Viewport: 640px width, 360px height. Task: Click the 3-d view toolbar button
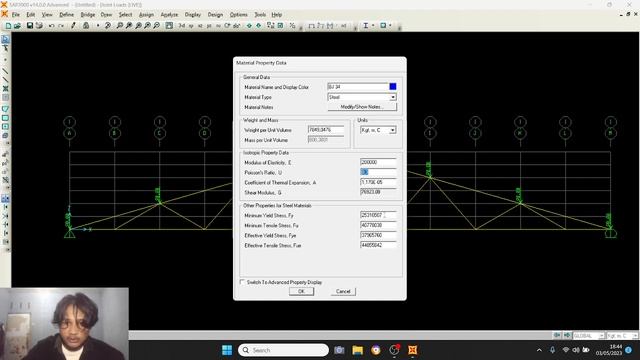(x=182, y=26)
